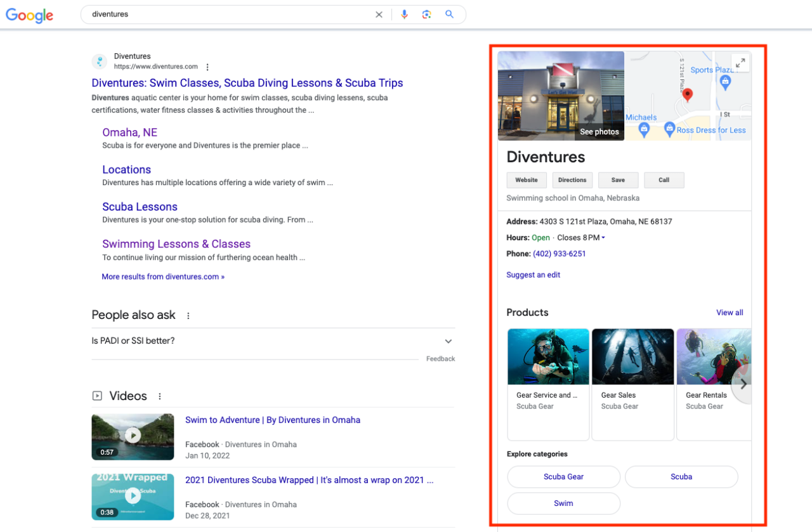Call the (402) 933-6251 phone link

559,253
